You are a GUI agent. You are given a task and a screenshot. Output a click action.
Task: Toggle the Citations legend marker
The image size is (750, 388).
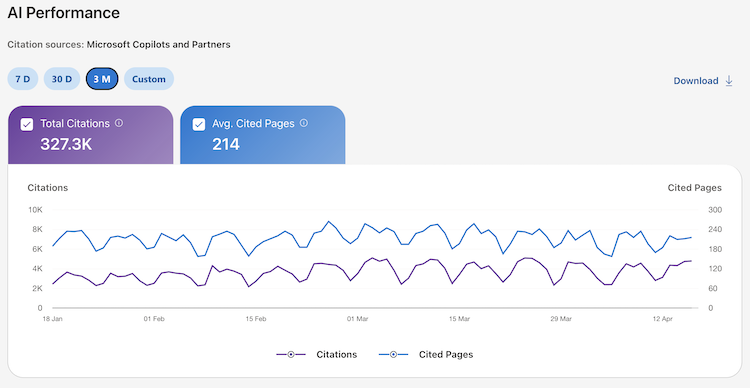(x=291, y=355)
